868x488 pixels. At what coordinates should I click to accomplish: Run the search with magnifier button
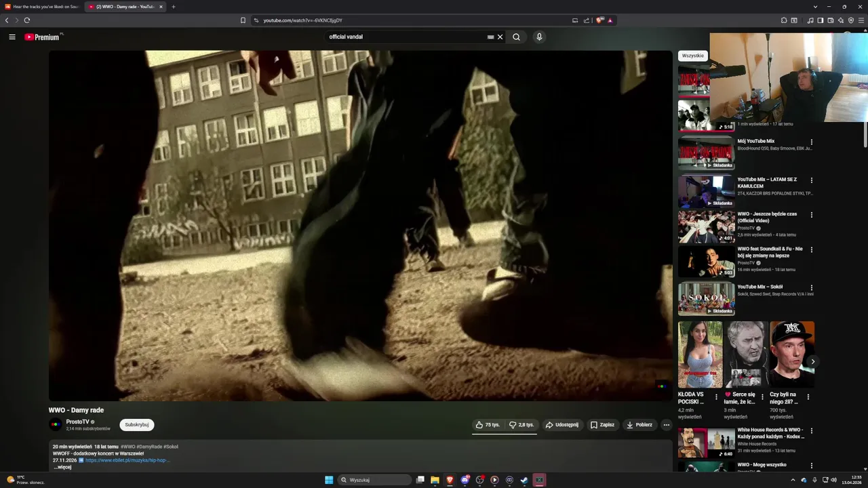coord(516,37)
